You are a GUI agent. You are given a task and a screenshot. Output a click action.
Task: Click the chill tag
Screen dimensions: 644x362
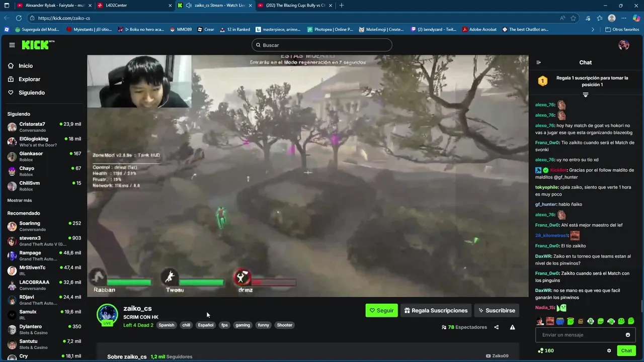pos(186,325)
